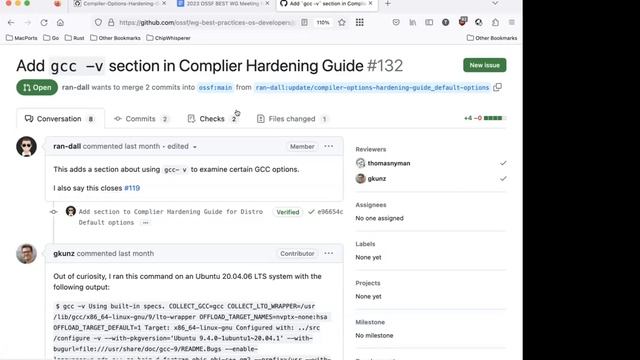Select the Commits tab
This screenshot has height=360, width=640.
(x=141, y=119)
